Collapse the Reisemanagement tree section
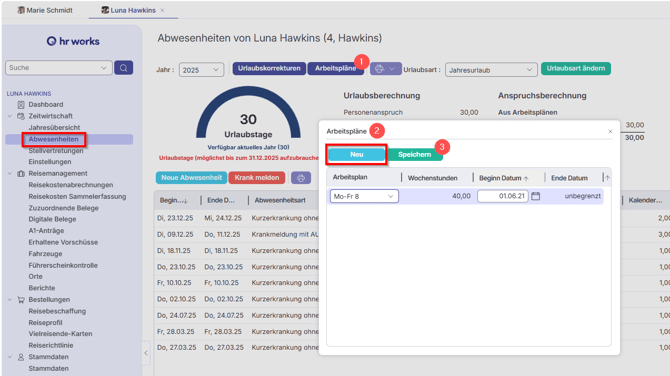 [x=10, y=173]
